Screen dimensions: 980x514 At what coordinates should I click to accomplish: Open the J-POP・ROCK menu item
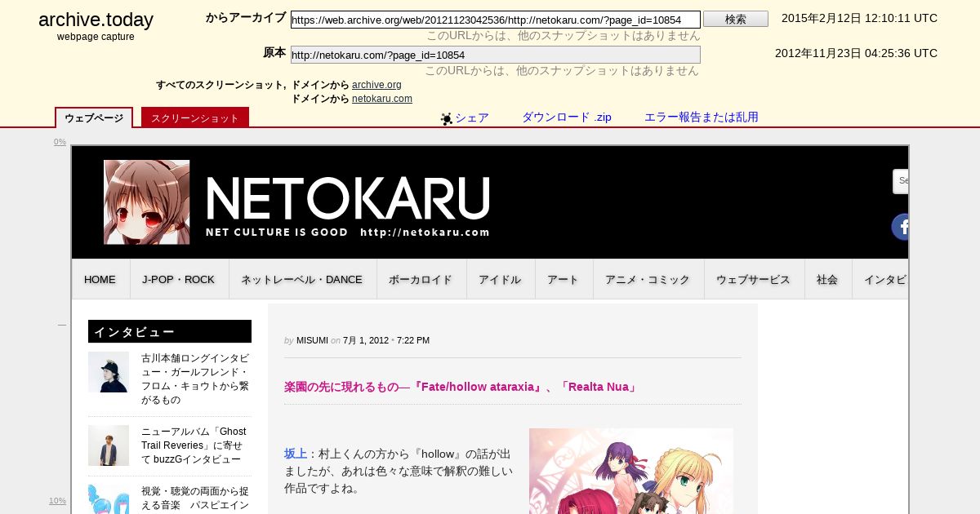pos(179,279)
